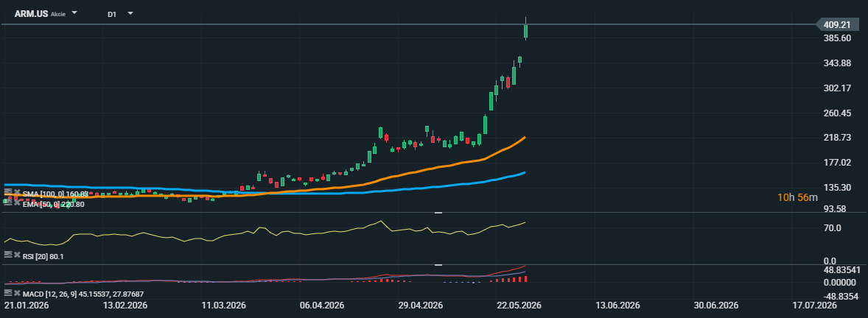Image resolution: width=868 pixels, height=318 pixels.
Task: Click the 11.03.2026 date label
Action: [x=224, y=305]
